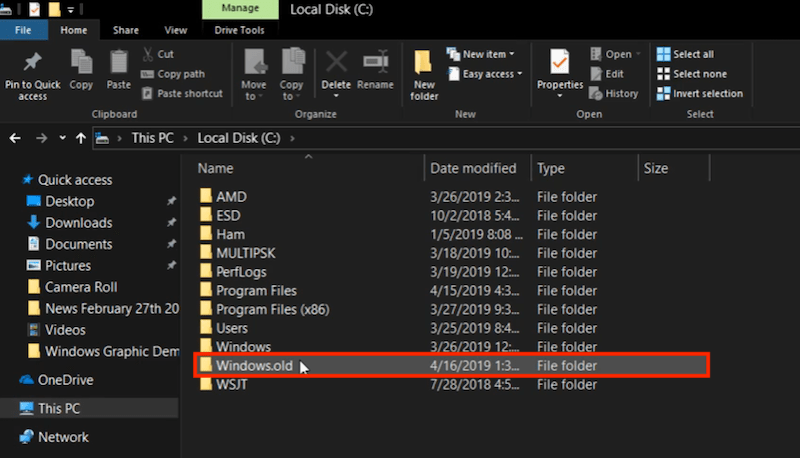Screen dimensions: 800x458
Task: Switch to the Home ribbon tab
Action: (x=73, y=30)
